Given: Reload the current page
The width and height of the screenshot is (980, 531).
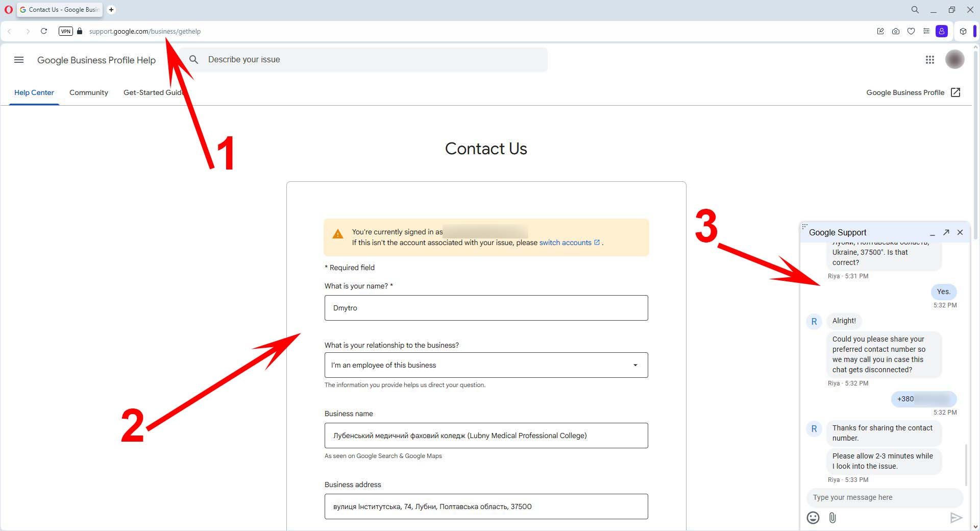Looking at the screenshot, I should 44,31.
